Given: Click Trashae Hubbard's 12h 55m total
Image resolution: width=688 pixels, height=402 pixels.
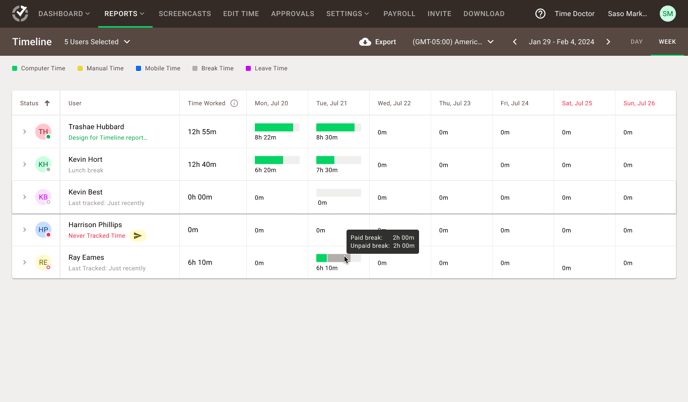Looking at the screenshot, I should 202,132.
